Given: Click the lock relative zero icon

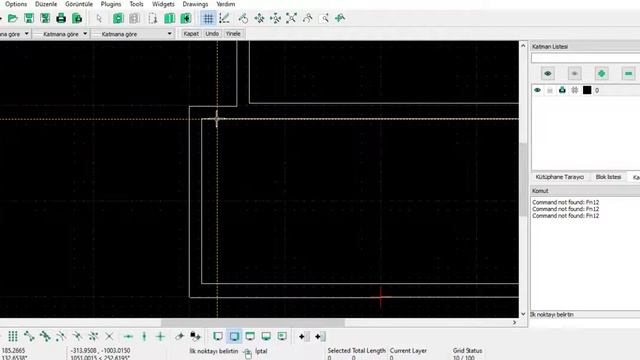Looking at the screenshot, I should tap(195, 336).
